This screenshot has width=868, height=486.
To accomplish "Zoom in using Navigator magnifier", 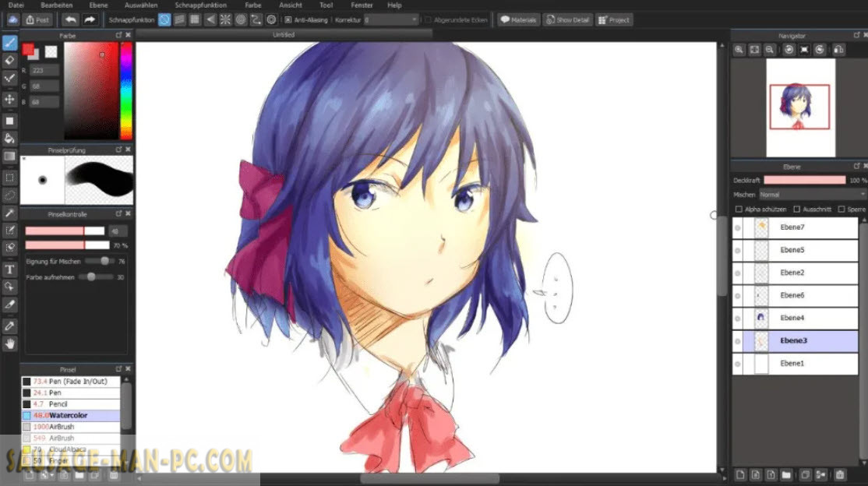I will point(739,50).
